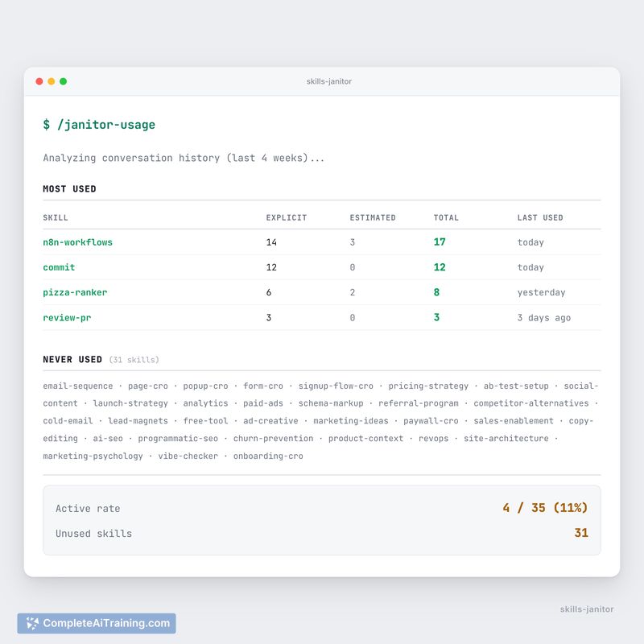Click the pricing-strategy skill
This screenshot has width=644, height=644.
pyautogui.click(x=428, y=386)
